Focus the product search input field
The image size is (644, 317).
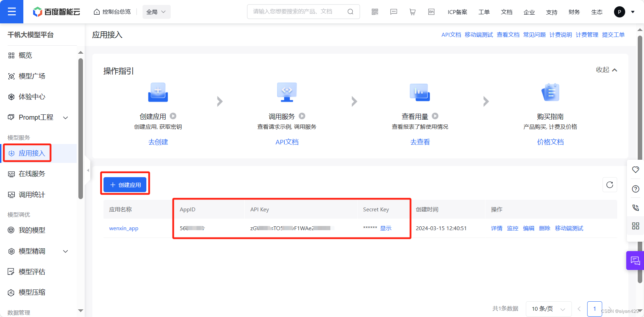(x=298, y=12)
